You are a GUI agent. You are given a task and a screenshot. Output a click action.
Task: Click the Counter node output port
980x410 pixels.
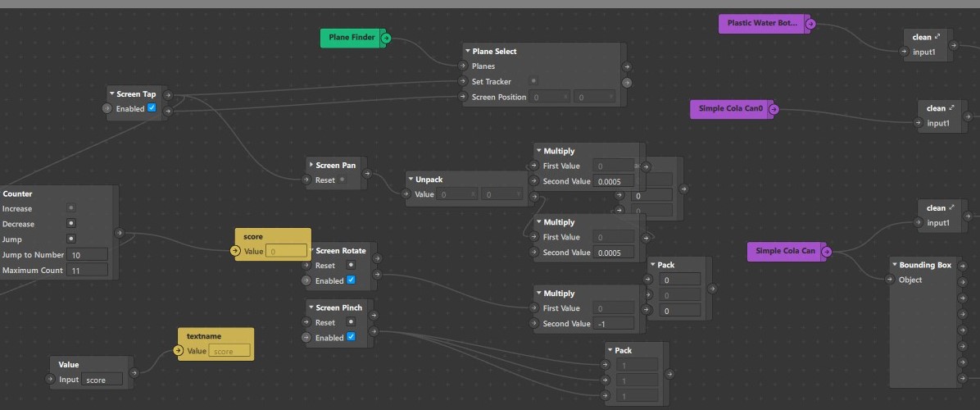point(120,233)
